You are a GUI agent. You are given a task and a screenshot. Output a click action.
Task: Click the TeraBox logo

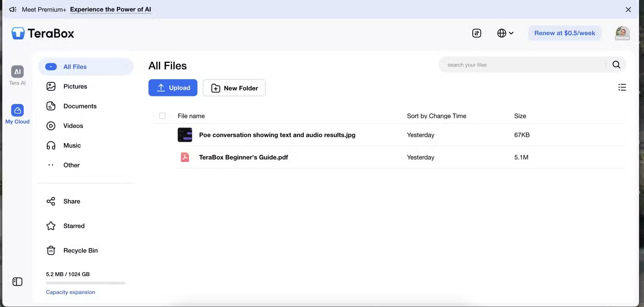coord(43,34)
